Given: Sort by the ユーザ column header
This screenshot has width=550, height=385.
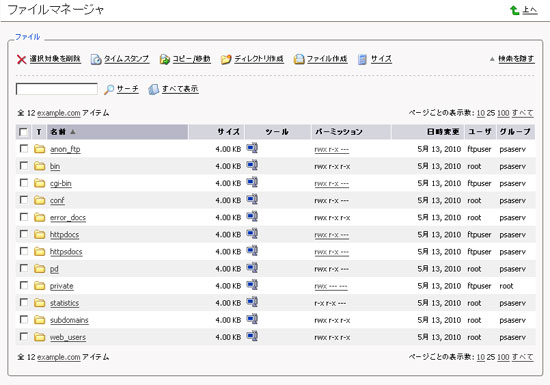Looking at the screenshot, I should coord(479,132).
